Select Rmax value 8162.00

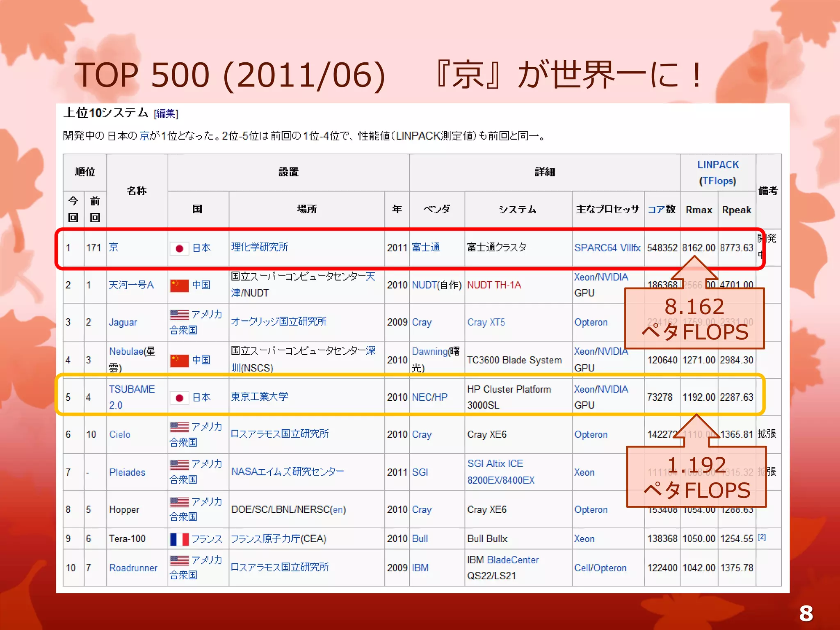click(x=698, y=248)
